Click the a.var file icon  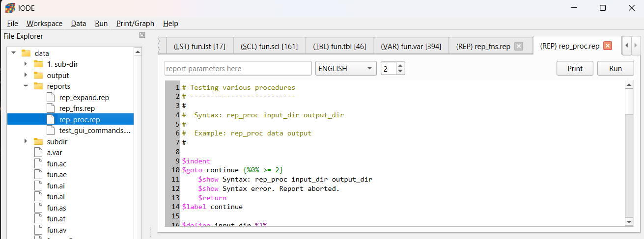pos(38,152)
